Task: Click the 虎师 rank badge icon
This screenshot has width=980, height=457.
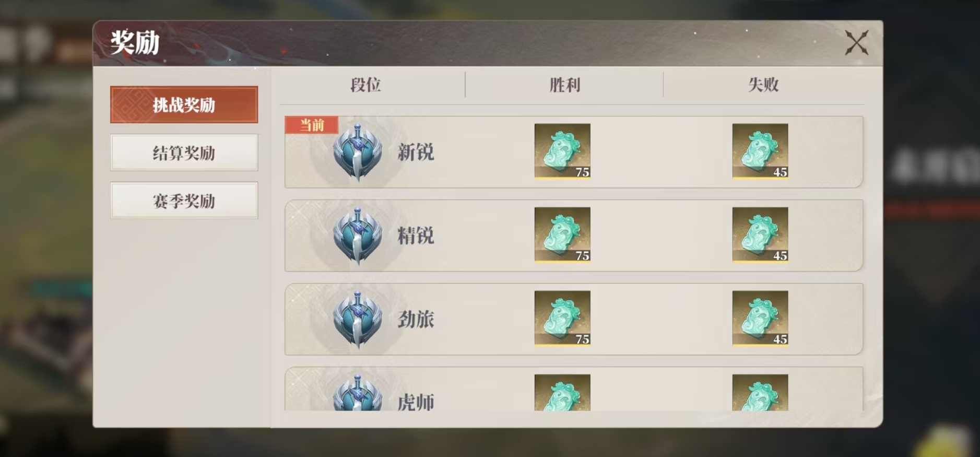Action: coord(358,393)
